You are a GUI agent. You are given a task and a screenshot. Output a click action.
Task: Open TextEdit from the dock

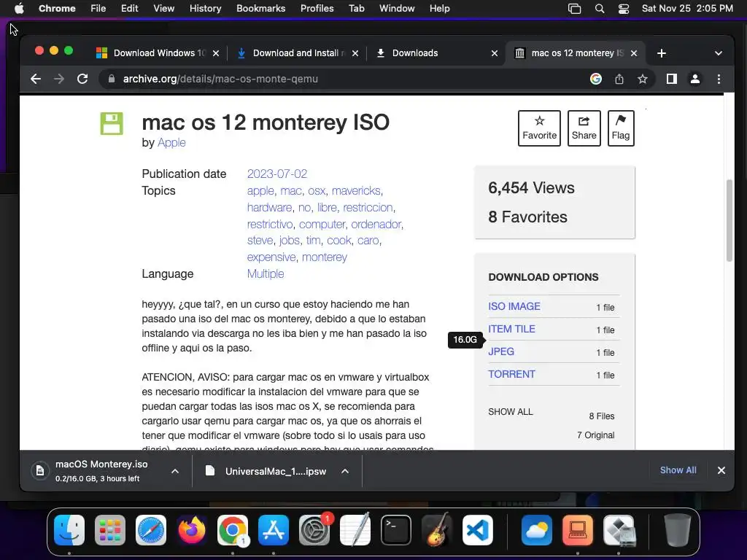(x=355, y=530)
